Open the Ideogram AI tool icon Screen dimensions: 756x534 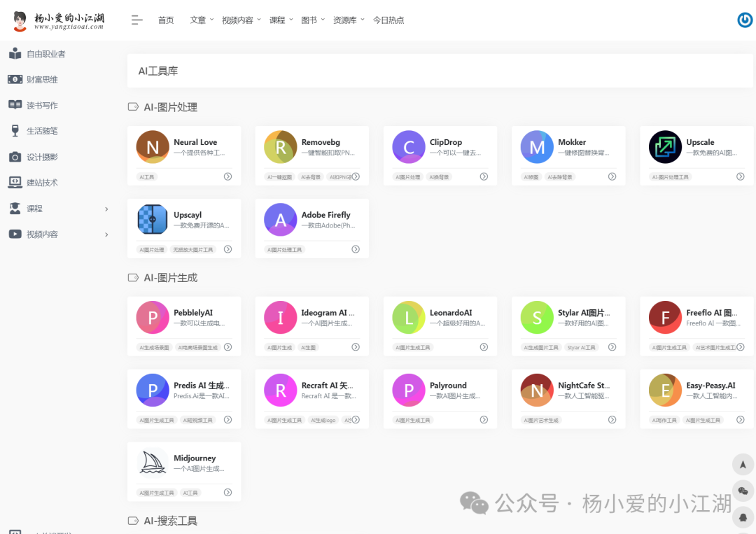(x=280, y=318)
